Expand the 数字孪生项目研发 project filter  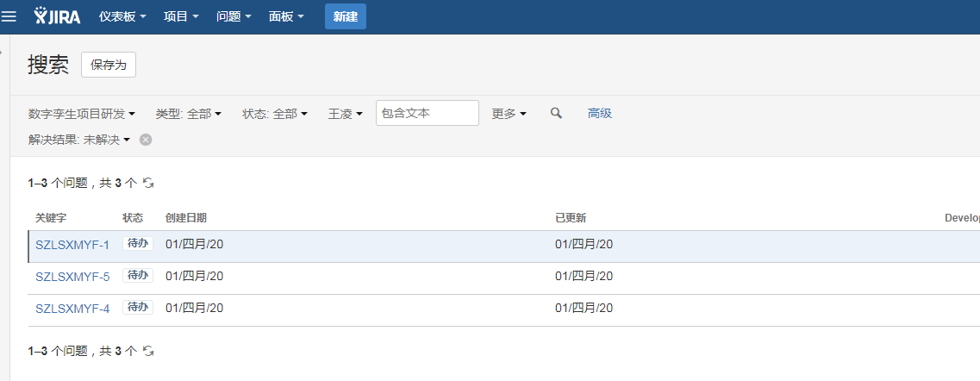coord(82,114)
